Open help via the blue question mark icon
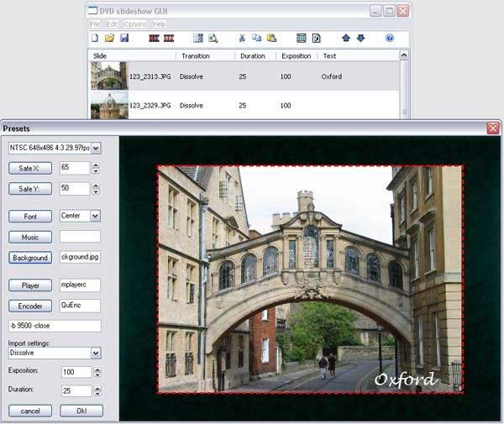Screen dimensions: 504x424 (x=390, y=39)
